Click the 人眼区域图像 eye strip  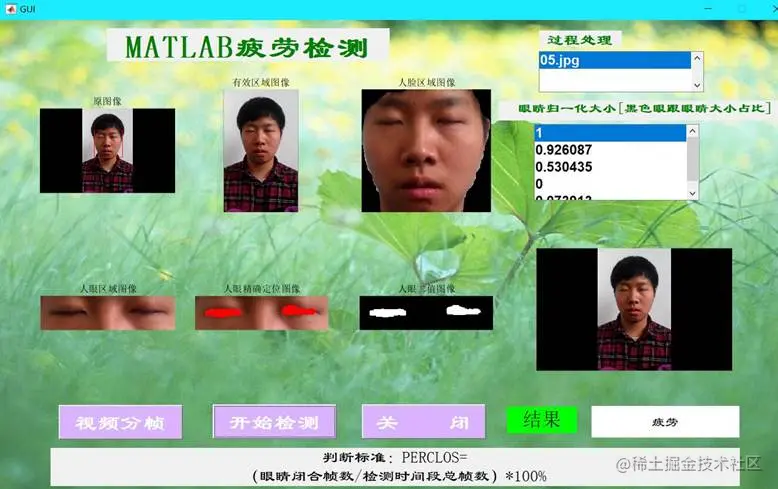coord(108,313)
